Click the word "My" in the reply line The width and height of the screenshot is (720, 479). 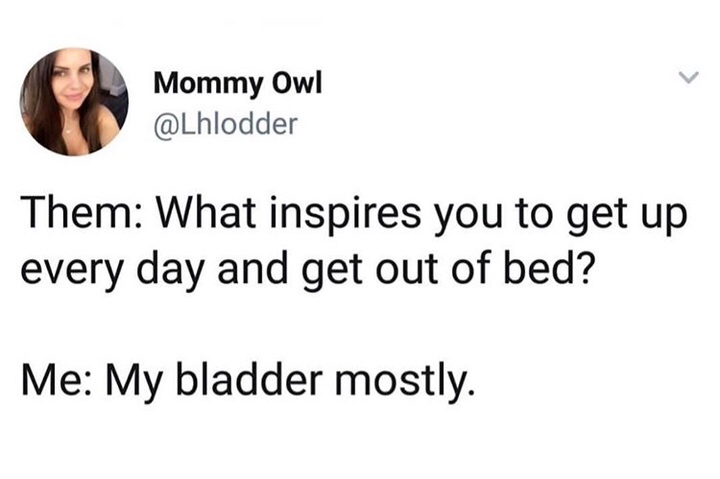coord(125,381)
